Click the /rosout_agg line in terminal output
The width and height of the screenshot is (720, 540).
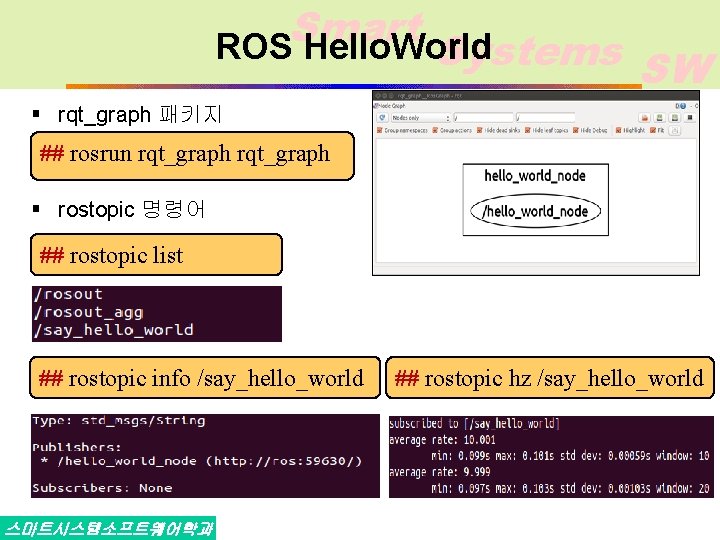pyautogui.click(x=89, y=312)
